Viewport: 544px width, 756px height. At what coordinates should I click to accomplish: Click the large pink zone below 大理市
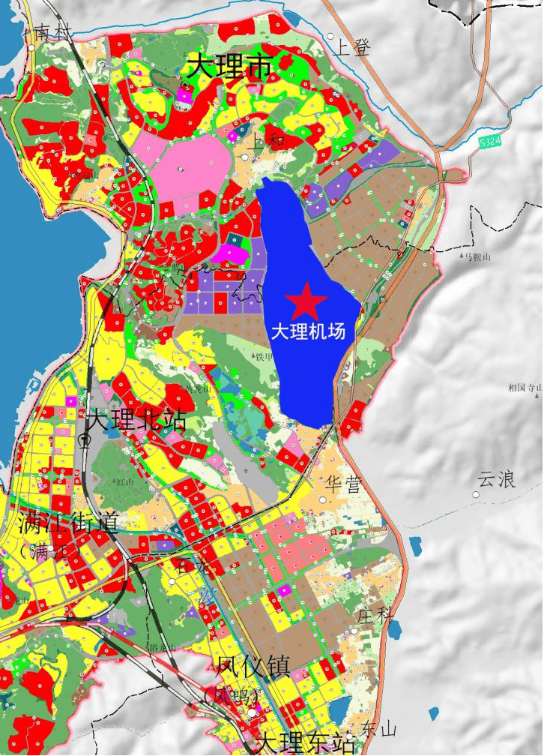(193, 169)
